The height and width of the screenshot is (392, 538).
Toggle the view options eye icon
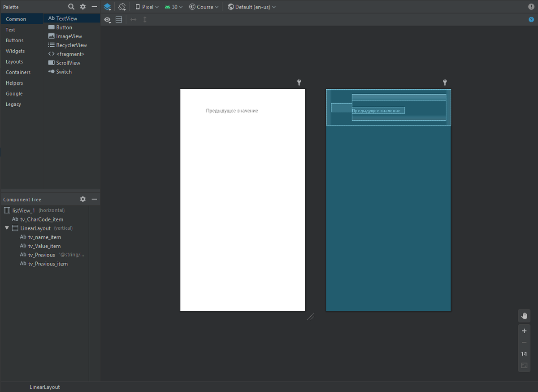[x=108, y=20]
